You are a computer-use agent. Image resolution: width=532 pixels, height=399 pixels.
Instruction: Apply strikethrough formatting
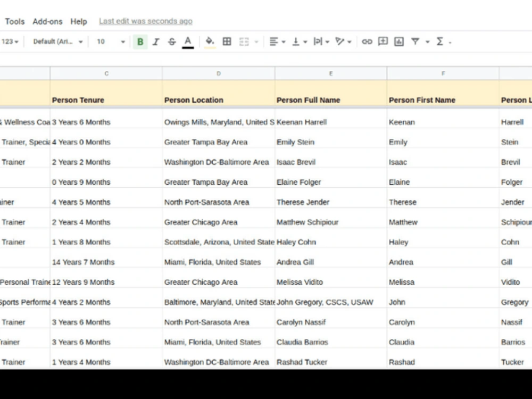coord(171,41)
